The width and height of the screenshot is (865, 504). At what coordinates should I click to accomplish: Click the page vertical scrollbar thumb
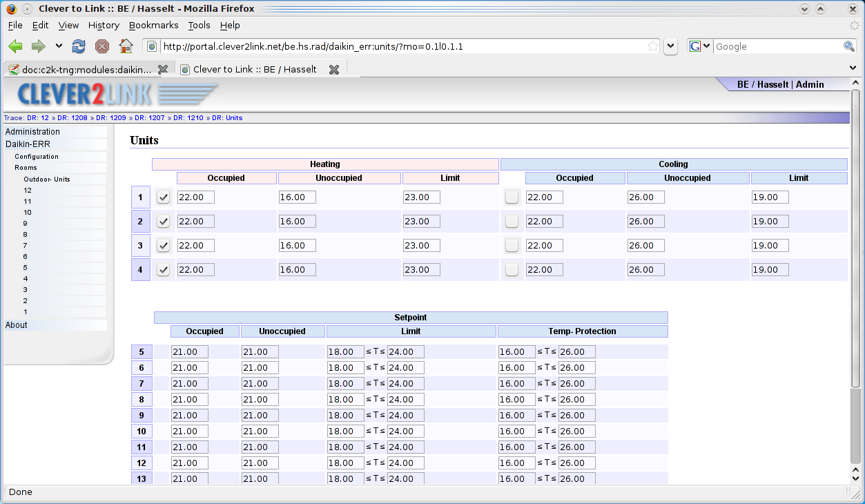856,238
